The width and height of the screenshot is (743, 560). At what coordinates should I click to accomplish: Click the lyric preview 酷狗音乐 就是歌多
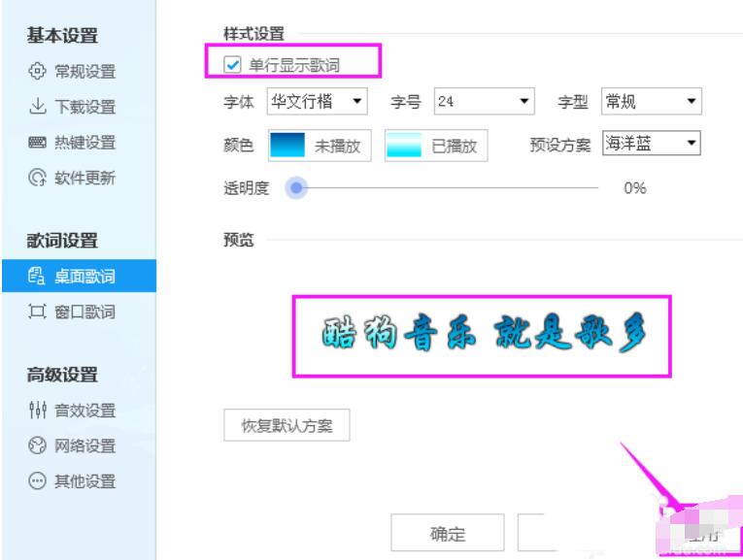click(483, 333)
